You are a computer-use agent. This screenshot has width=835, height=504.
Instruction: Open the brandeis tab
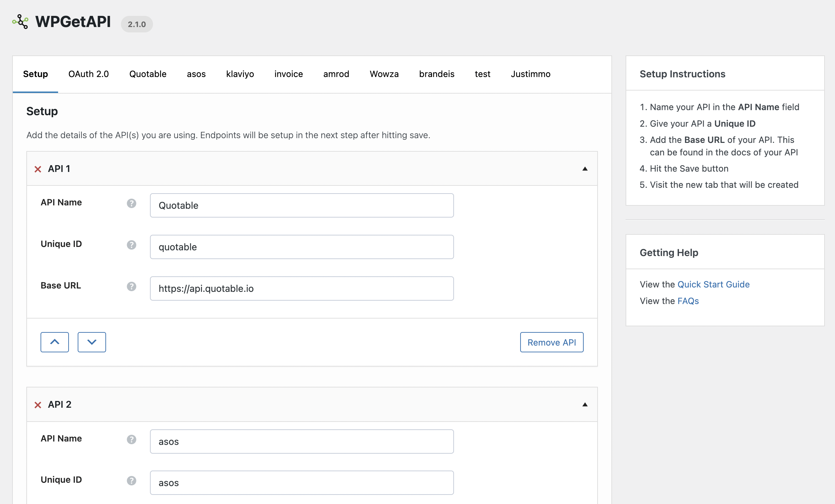436,74
